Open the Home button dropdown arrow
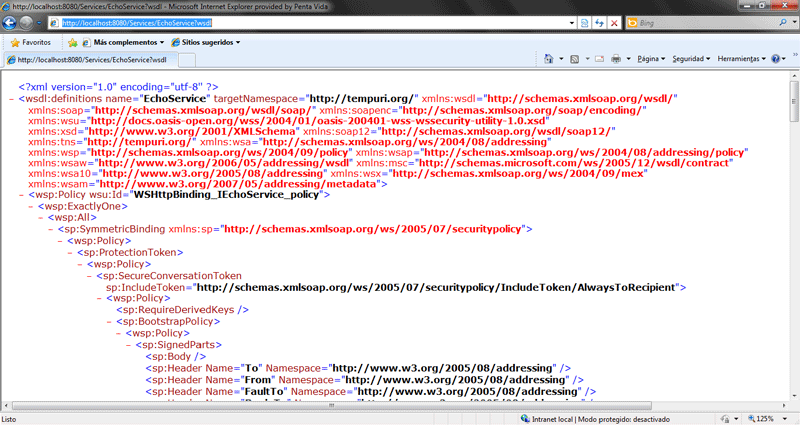The image size is (800, 425). tap(561, 59)
